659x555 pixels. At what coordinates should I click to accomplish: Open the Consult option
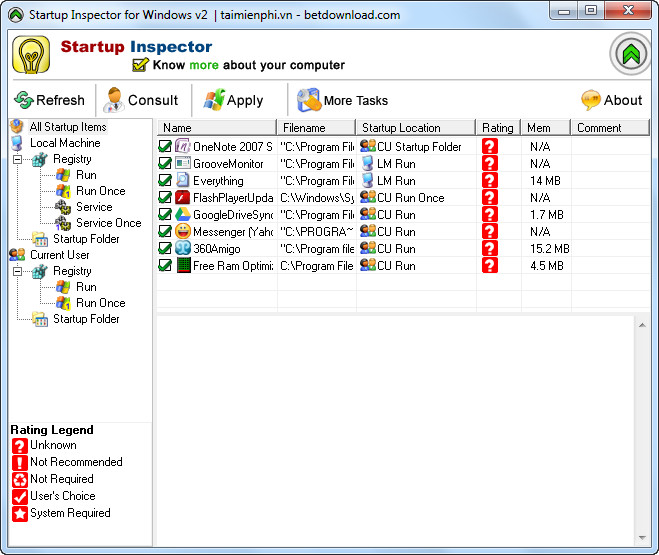(x=141, y=100)
